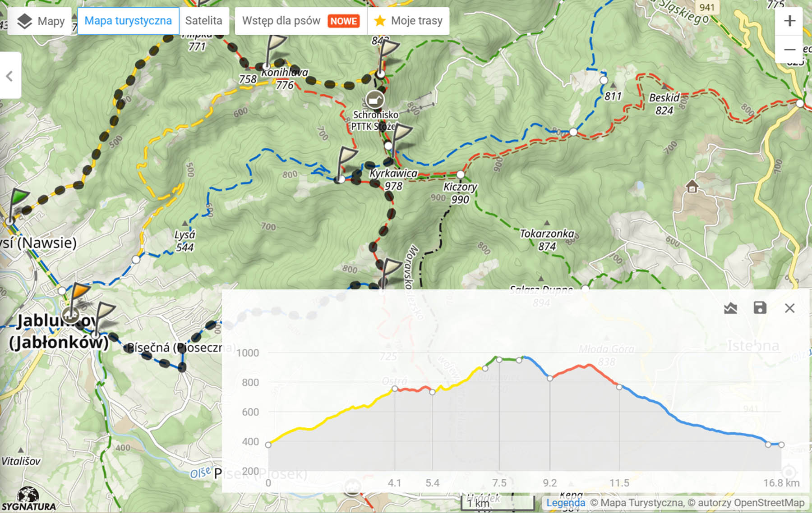Viewport: 812px width, 513px height.
Task: Select the orange flag in Jabłonków
Action: coord(80,291)
